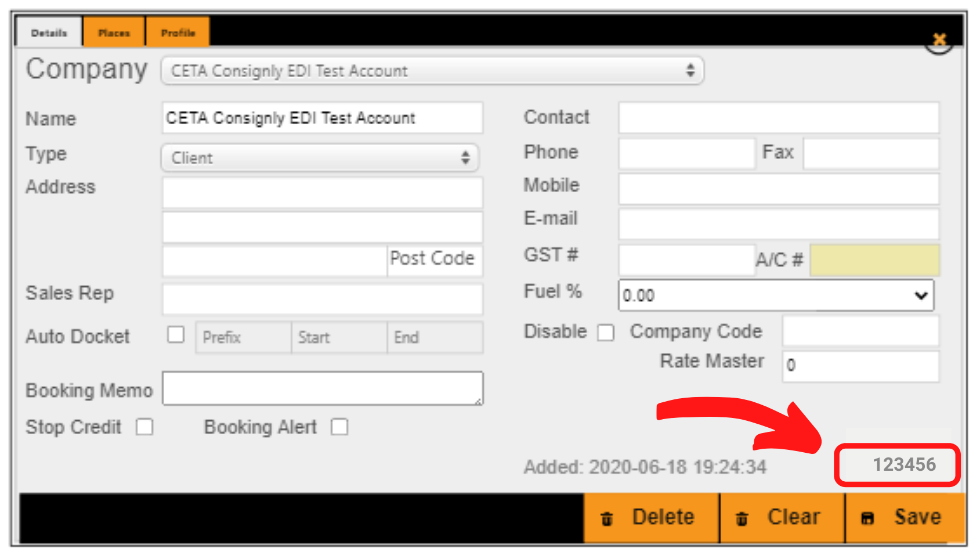Click the Contact input field

pos(779,117)
